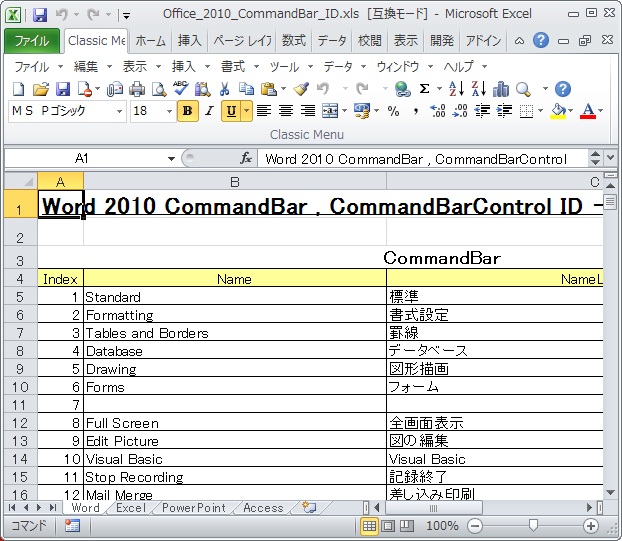Open font color dropdown arrow
Screen dimensions: 622x541
[x=601, y=111]
